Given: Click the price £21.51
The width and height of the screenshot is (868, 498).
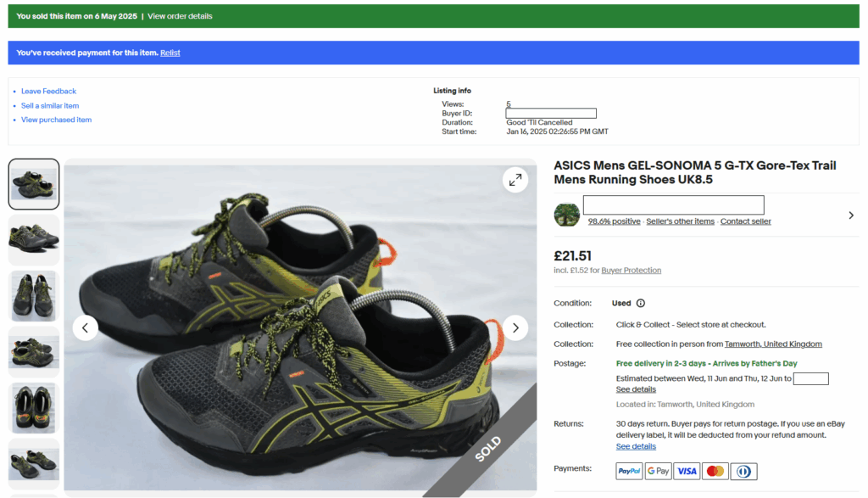Looking at the screenshot, I should pos(572,256).
